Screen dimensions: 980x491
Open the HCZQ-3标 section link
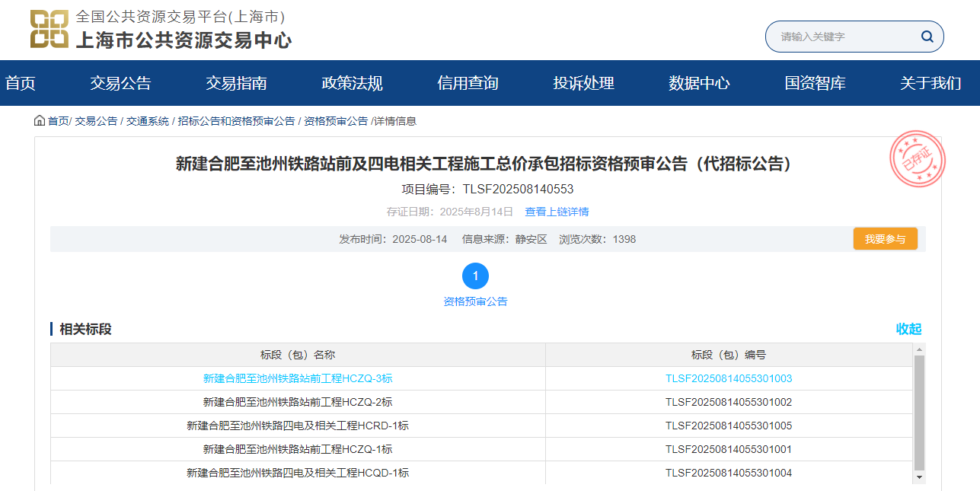pyautogui.click(x=298, y=378)
